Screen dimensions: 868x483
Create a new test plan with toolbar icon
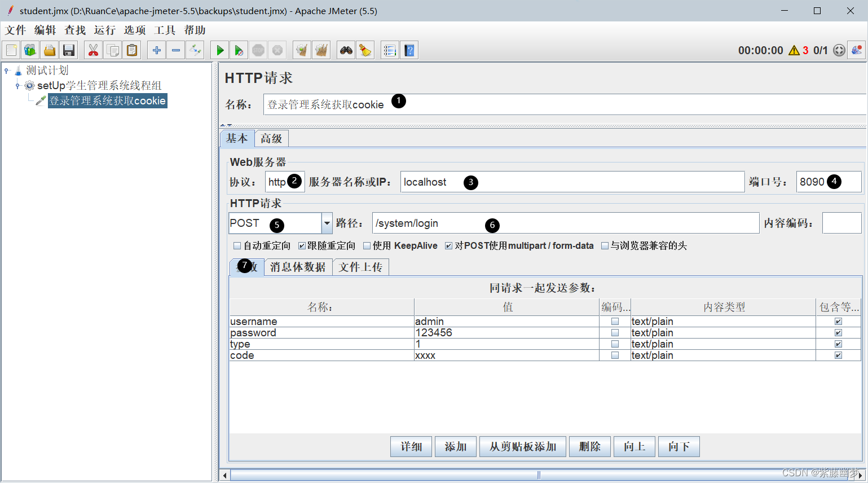11,50
